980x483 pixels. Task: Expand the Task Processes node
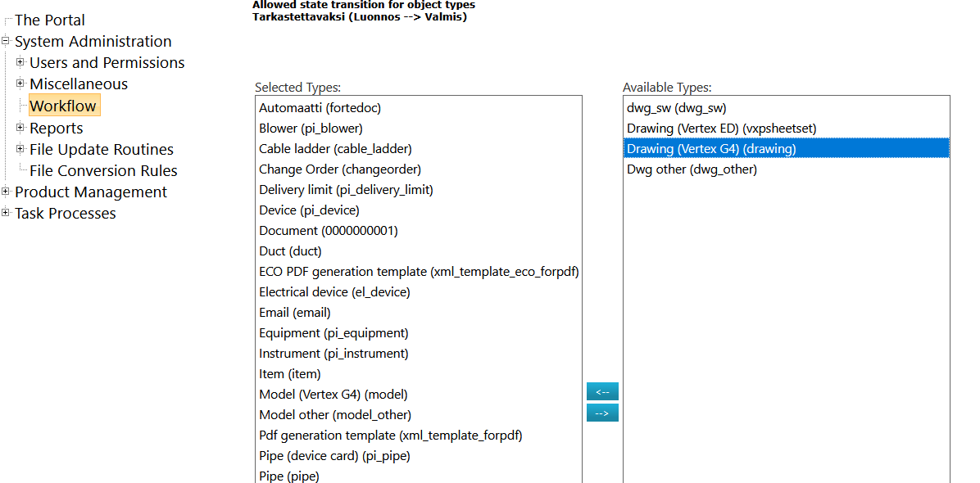click(x=6, y=213)
